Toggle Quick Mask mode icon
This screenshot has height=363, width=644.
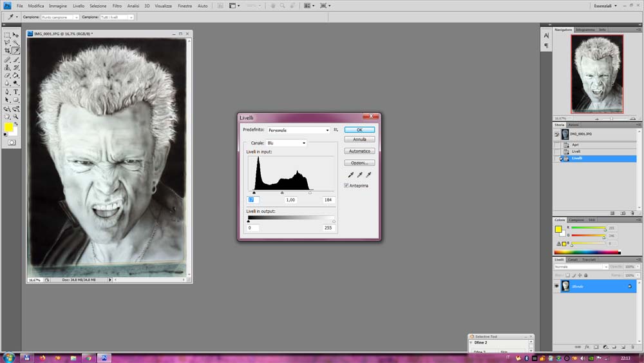[x=12, y=142]
